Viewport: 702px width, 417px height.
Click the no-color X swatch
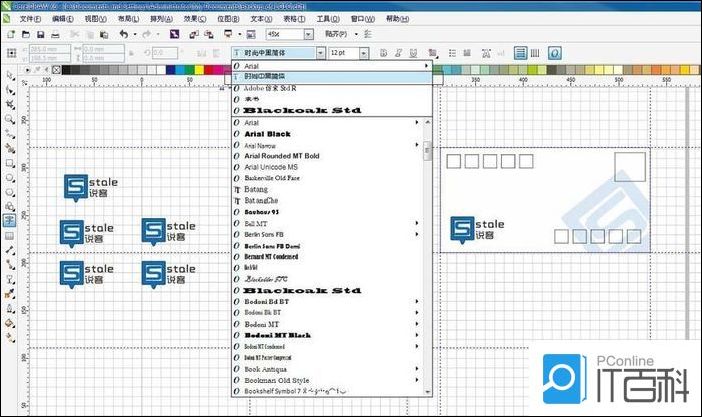(x=56, y=70)
